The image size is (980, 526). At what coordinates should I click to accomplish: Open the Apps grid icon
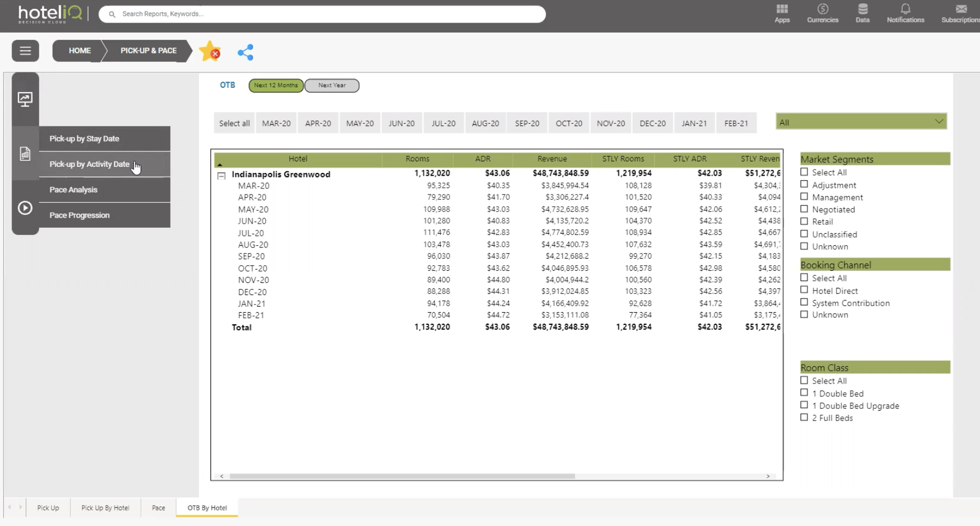click(782, 9)
